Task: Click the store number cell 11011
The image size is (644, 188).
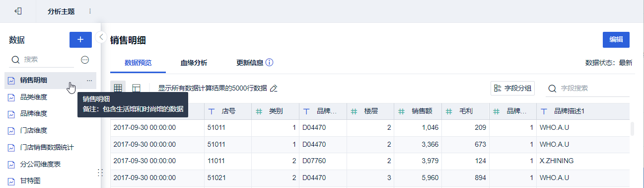Action: 228,161
